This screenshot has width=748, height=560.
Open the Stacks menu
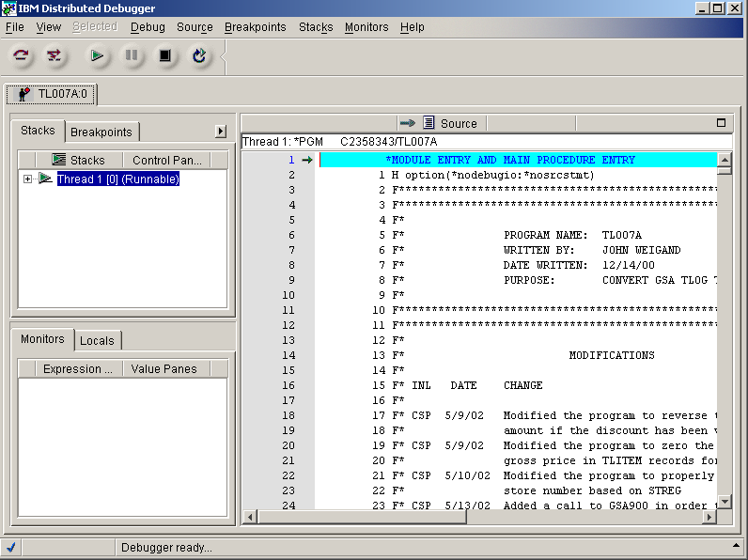(316, 27)
